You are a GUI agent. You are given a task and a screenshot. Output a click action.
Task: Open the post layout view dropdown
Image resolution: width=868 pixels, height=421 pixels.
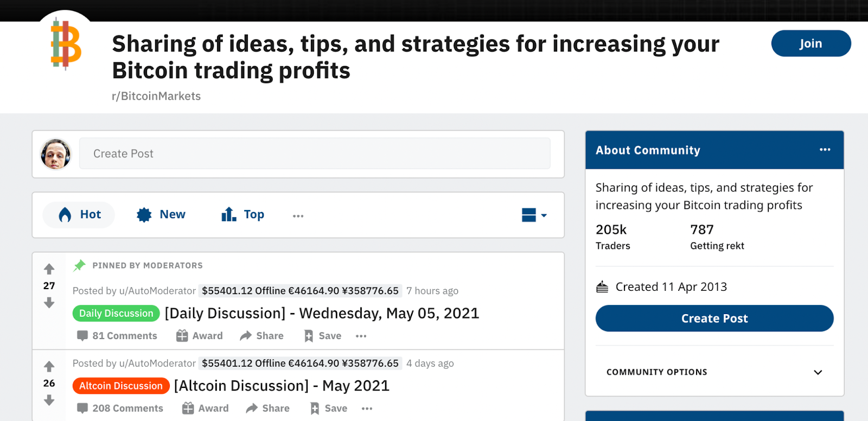click(x=534, y=215)
